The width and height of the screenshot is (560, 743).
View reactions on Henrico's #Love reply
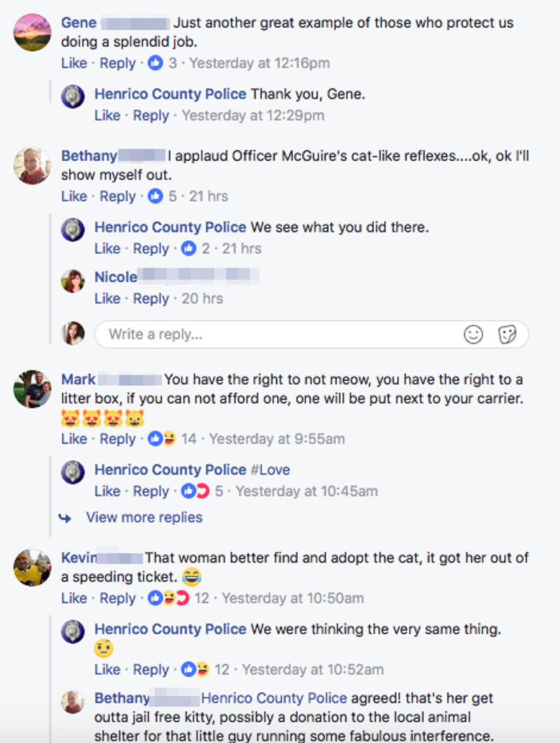[195, 491]
